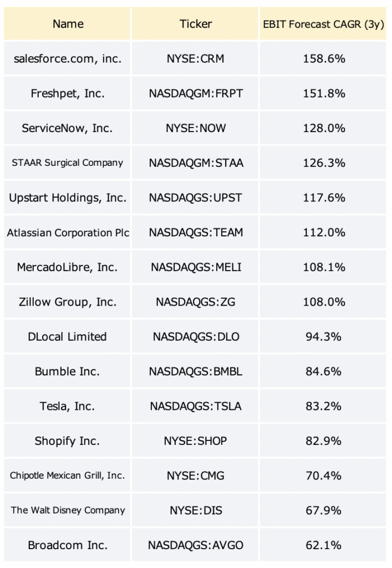392x568 pixels.
Task: Select the NYSE:CRM ticker cell
Action: [x=195, y=58]
